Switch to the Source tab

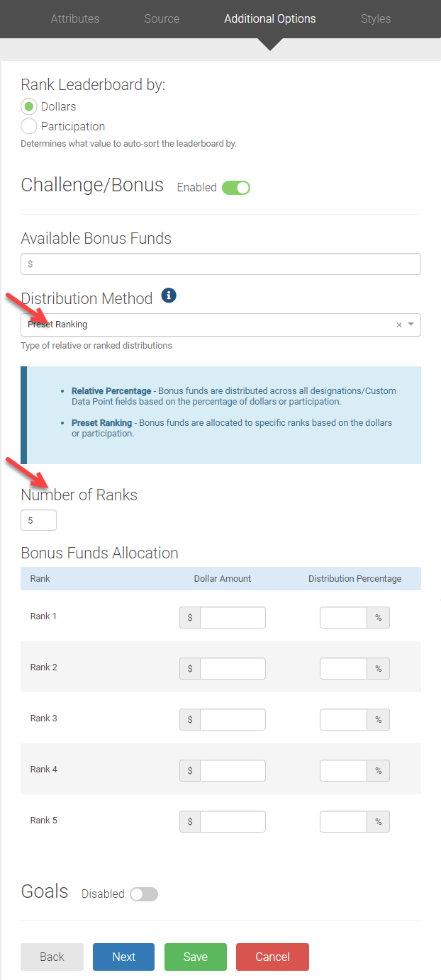[x=161, y=18]
